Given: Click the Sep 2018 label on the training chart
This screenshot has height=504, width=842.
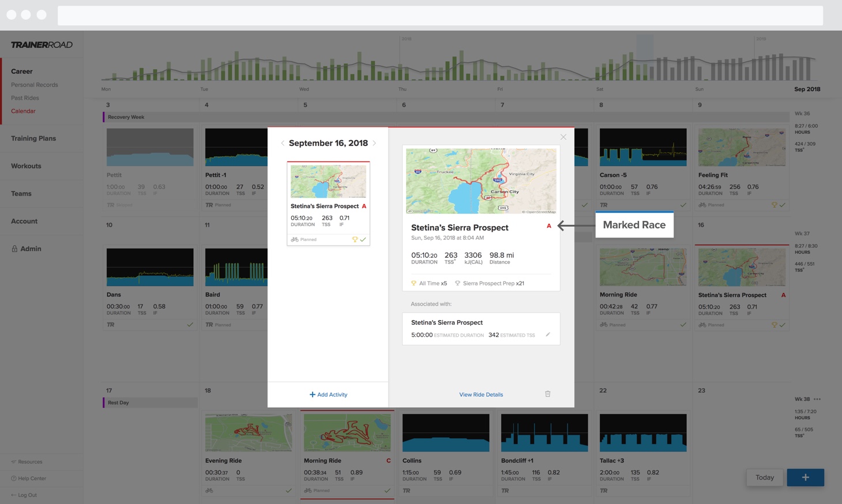Looking at the screenshot, I should click(807, 89).
